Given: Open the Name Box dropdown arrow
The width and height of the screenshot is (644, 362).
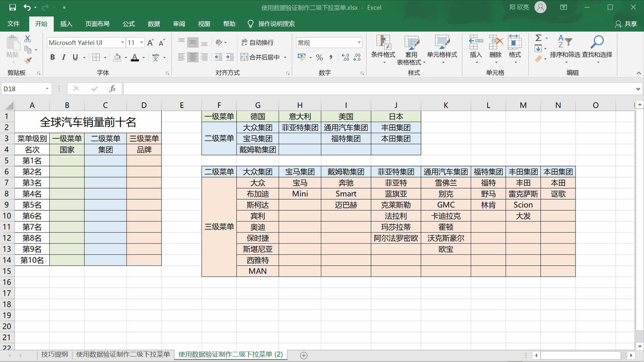Looking at the screenshot, I should click(47, 89).
